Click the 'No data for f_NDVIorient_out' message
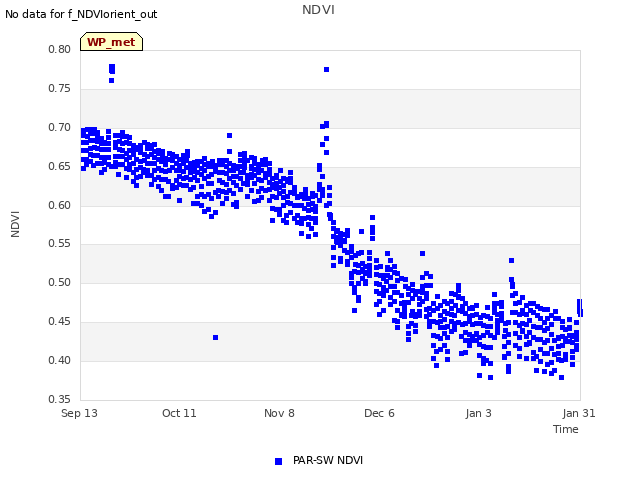This screenshot has width=640, height=480. (x=81, y=14)
